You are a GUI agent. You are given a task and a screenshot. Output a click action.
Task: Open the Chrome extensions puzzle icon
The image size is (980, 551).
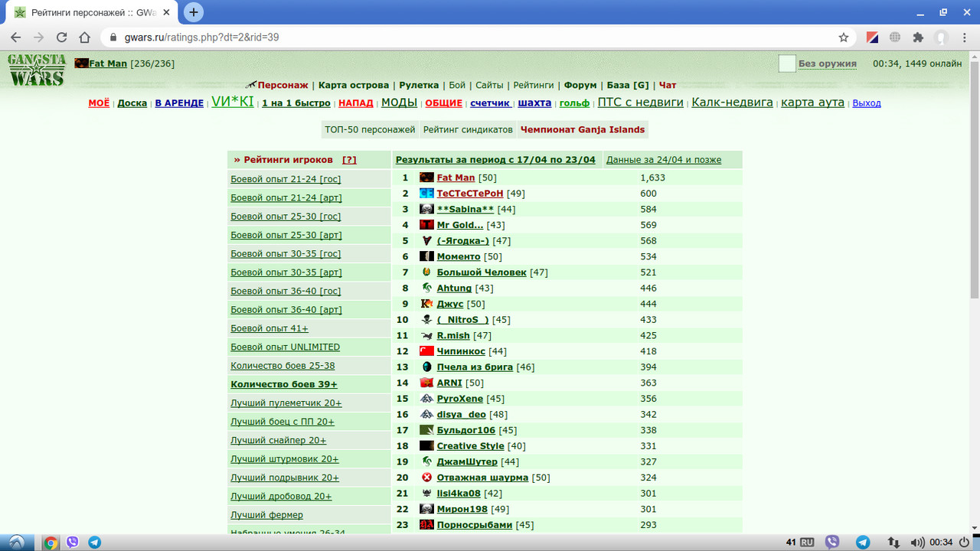(x=918, y=37)
